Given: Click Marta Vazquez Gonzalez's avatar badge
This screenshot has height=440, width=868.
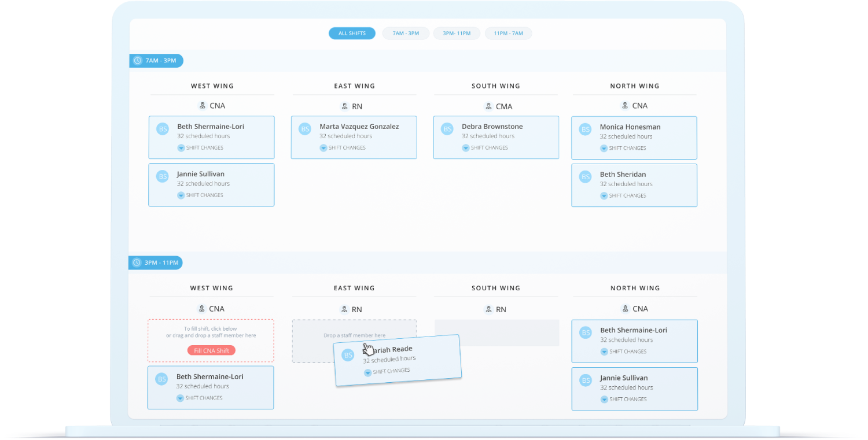Looking at the screenshot, I should click(x=305, y=129).
